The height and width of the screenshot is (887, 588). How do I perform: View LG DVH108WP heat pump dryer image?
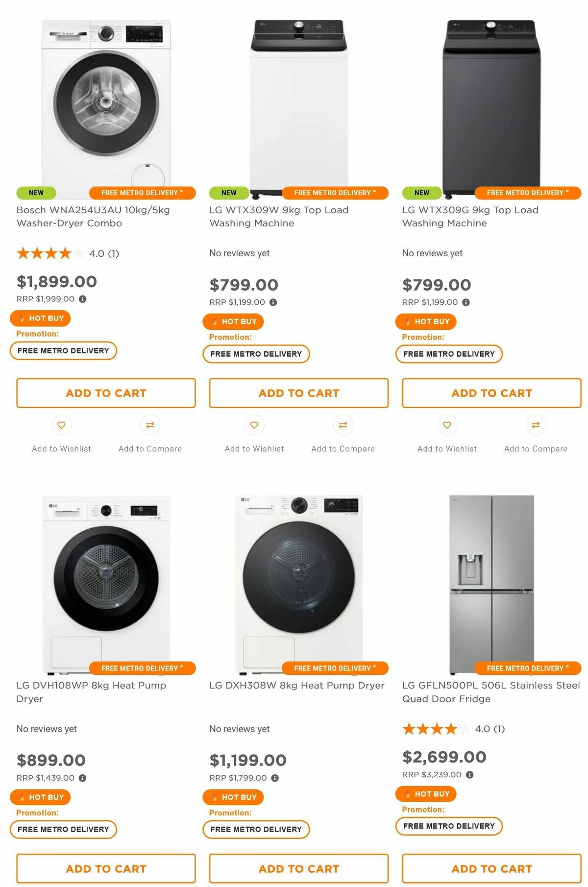click(106, 585)
